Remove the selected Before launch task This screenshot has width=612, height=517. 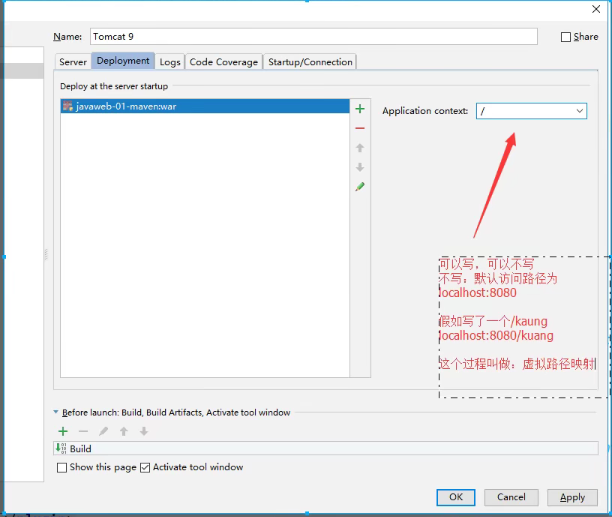pyautogui.click(x=83, y=431)
